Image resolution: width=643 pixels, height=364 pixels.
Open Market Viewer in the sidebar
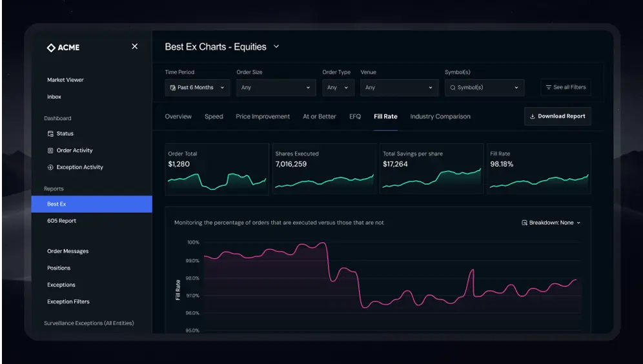(65, 80)
